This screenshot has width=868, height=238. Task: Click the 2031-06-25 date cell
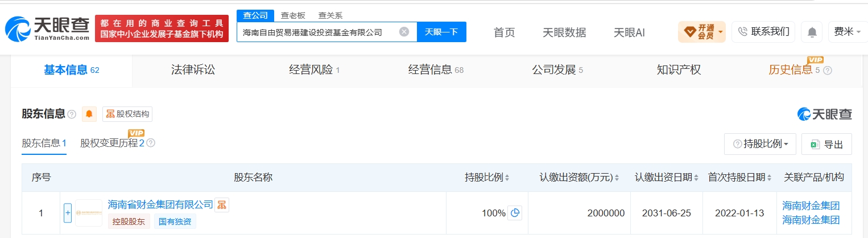[666, 213]
